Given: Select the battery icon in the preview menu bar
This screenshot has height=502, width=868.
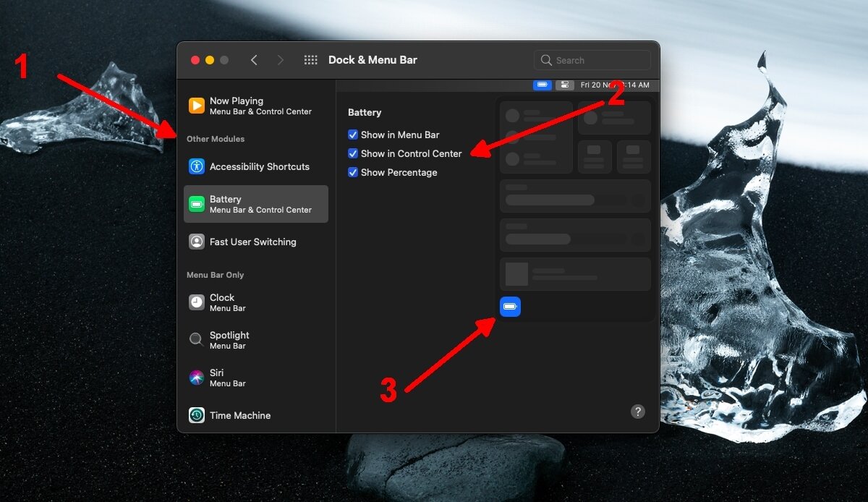Looking at the screenshot, I should (542, 85).
